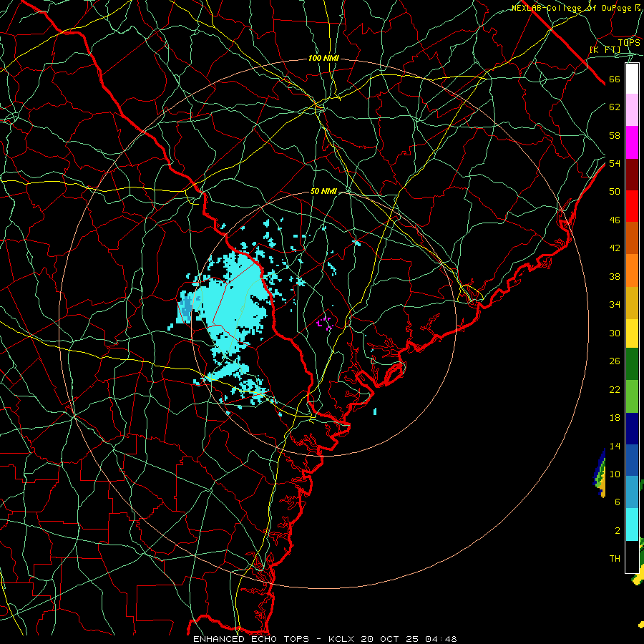
Task: Click the bright red 46-50 kft swatch
Action: click(632, 206)
